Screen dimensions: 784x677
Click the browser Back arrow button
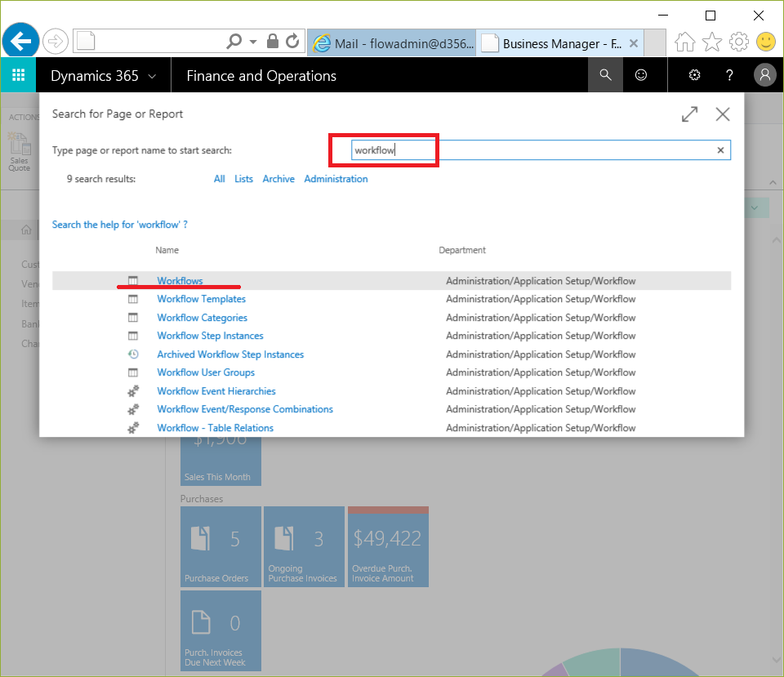click(20, 41)
